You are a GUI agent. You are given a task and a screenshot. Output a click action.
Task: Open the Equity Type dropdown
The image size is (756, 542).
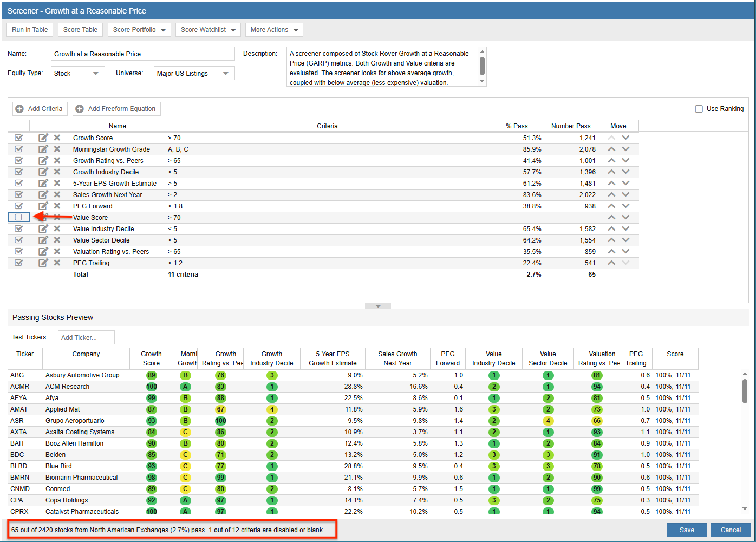pyautogui.click(x=77, y=73)
